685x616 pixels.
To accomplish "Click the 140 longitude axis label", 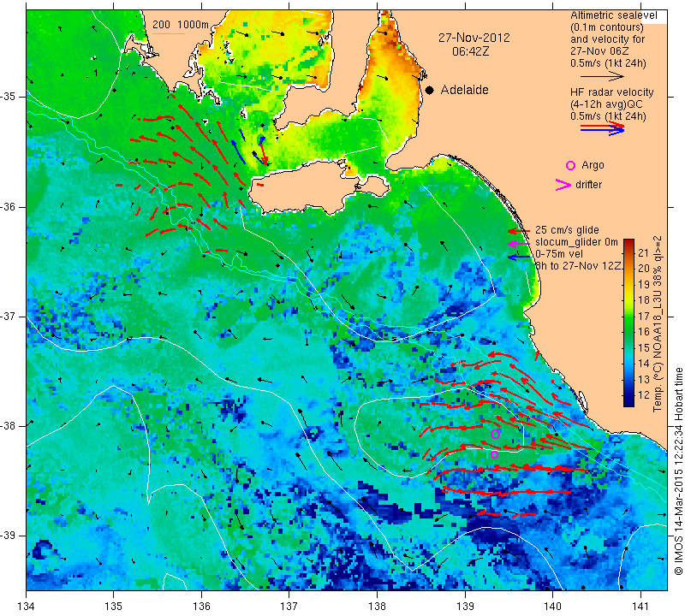I will (x=552, y=606).
